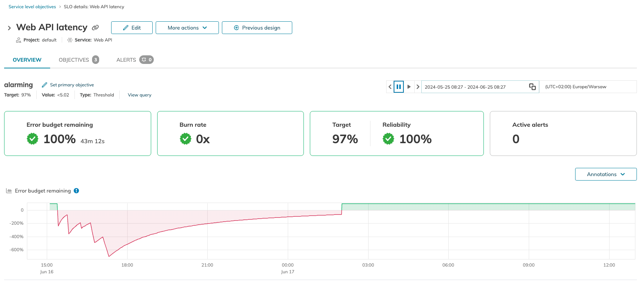The height and width of the screenshot is (286, 644).
Task: Click green check icon in Reliability card
Action: tap(388, 139)
